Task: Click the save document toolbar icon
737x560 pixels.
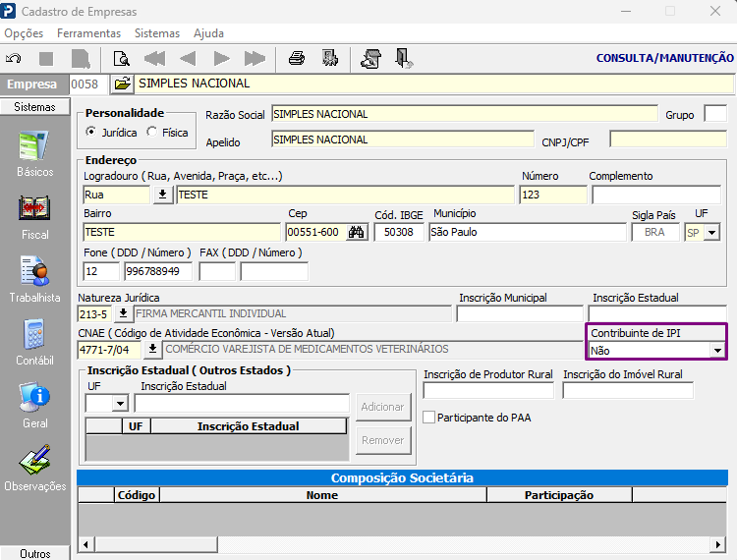Action: pos(81,59)
